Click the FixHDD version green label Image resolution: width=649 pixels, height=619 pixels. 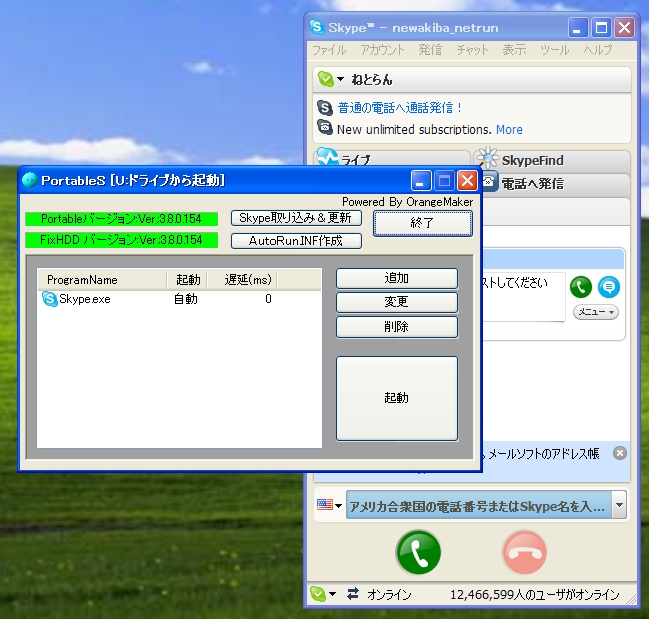click(121, 240)
